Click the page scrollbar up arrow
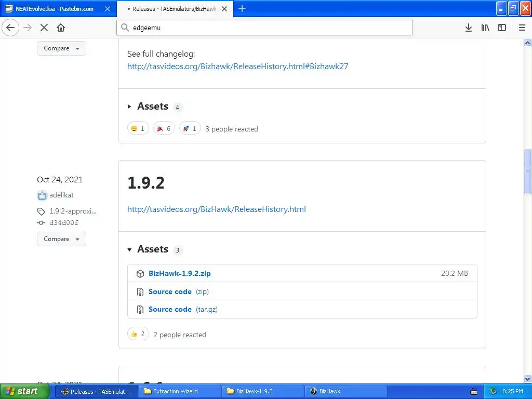The image size is (532, 399). click(527, 43)
